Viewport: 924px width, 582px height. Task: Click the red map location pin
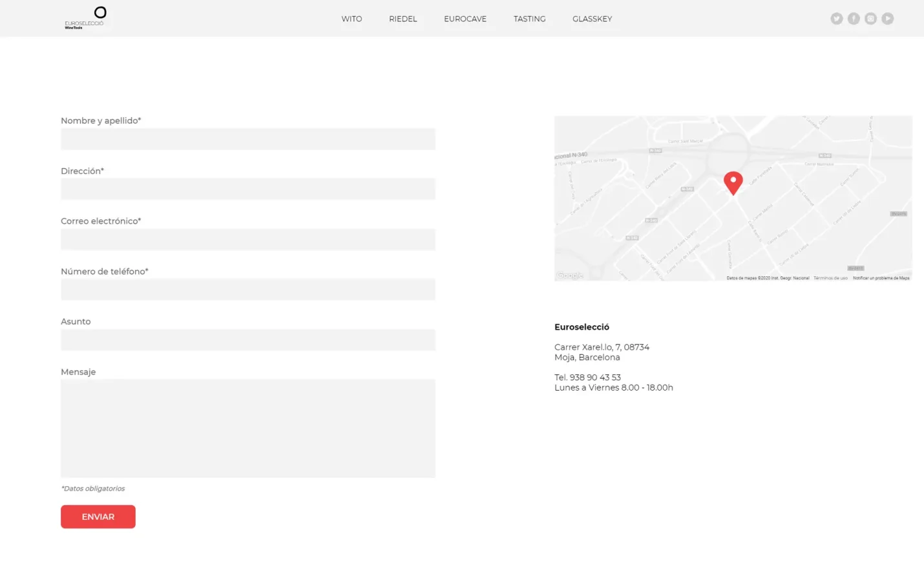coord(733,182)
